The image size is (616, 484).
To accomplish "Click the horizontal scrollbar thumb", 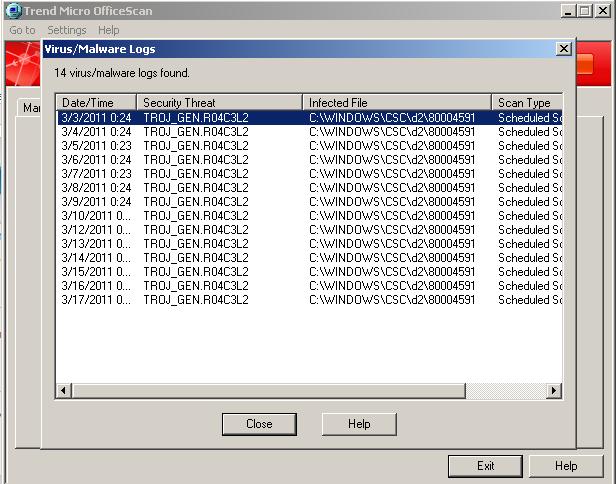I will (268, 390).
